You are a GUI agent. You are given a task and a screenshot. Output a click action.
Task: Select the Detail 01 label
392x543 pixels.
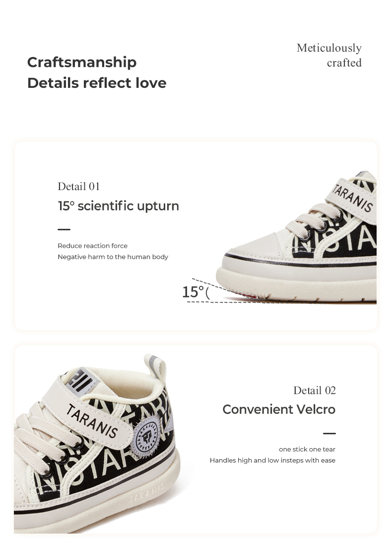pyautogui.click(x=79, y=187)
